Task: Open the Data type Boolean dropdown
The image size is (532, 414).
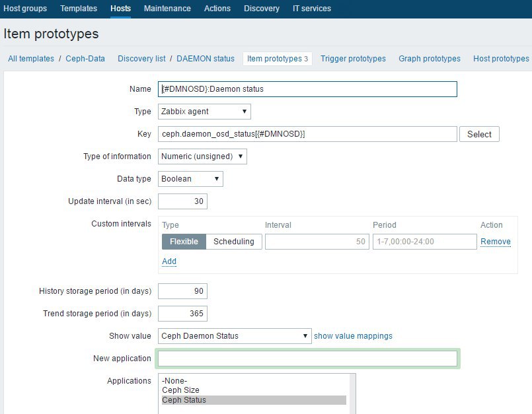Action: 190,179
